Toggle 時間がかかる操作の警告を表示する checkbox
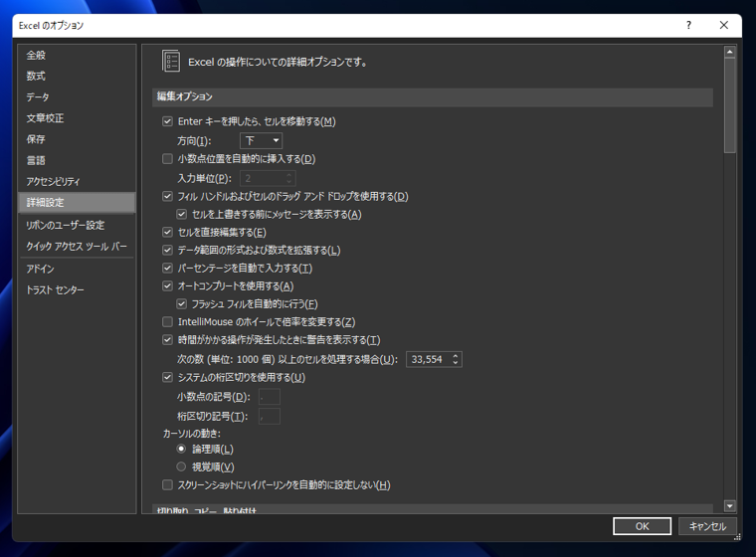This screenshot has width=756, height=557. click(x=167, y=340)
